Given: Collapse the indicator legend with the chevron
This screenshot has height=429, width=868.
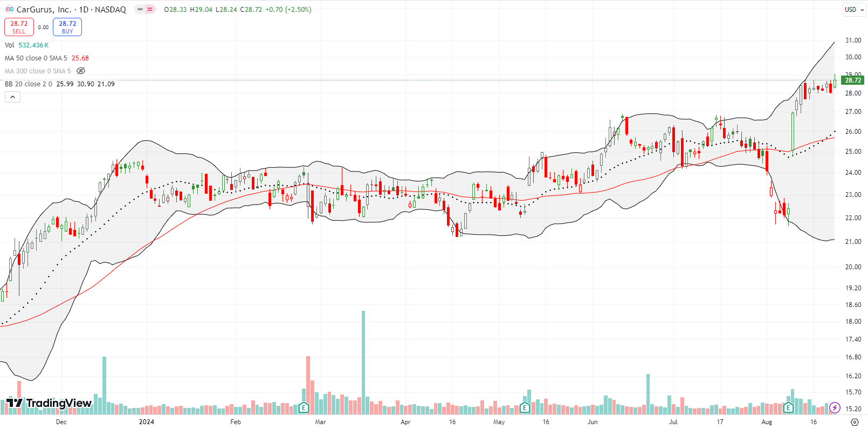Looking at the screenshot, I should pos(13,97).
